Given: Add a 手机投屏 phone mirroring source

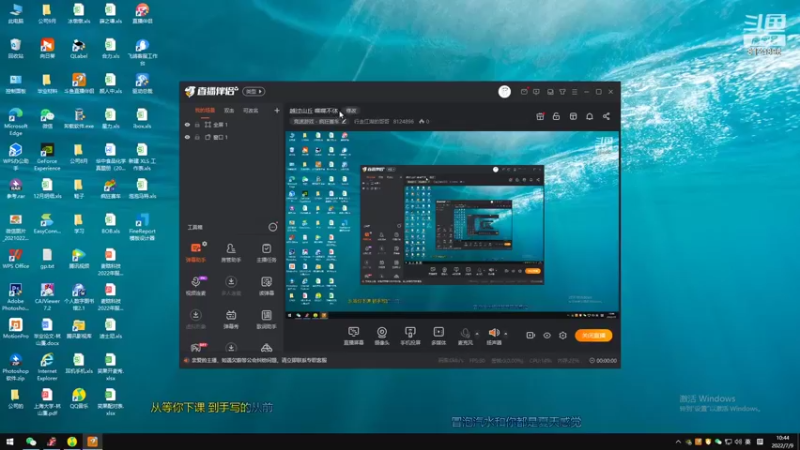Looking at the screenshot, I should click(410, 336).
